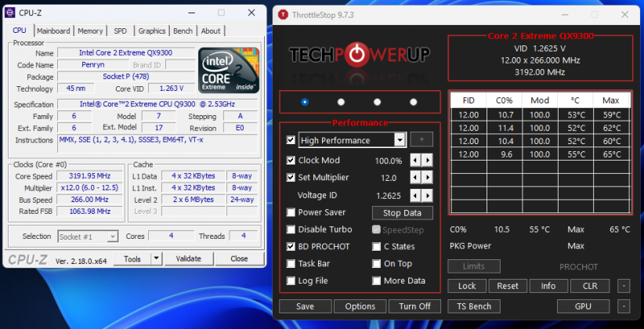Open the Bench tab in CPU-Z
Screen dimensions: 644x329
pyautogui.click(x=183, y=31)
